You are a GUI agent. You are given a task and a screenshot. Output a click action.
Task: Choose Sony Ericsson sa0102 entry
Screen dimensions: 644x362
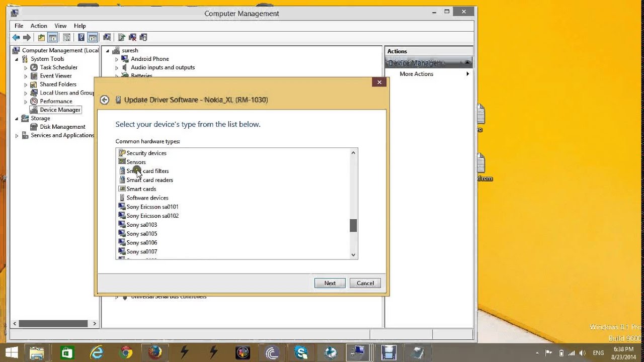pos(152,216)
